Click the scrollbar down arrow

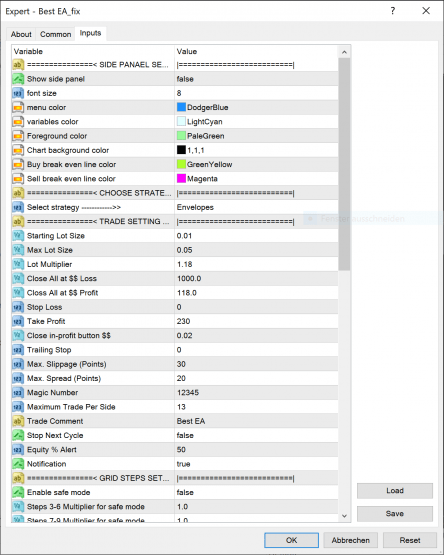click(x=344, y=516)
